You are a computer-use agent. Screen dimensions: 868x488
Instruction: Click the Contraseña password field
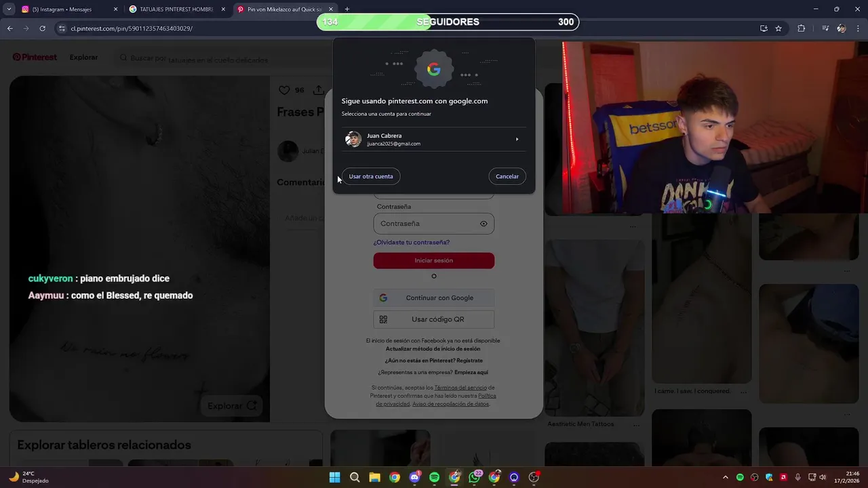coord(434,224)
